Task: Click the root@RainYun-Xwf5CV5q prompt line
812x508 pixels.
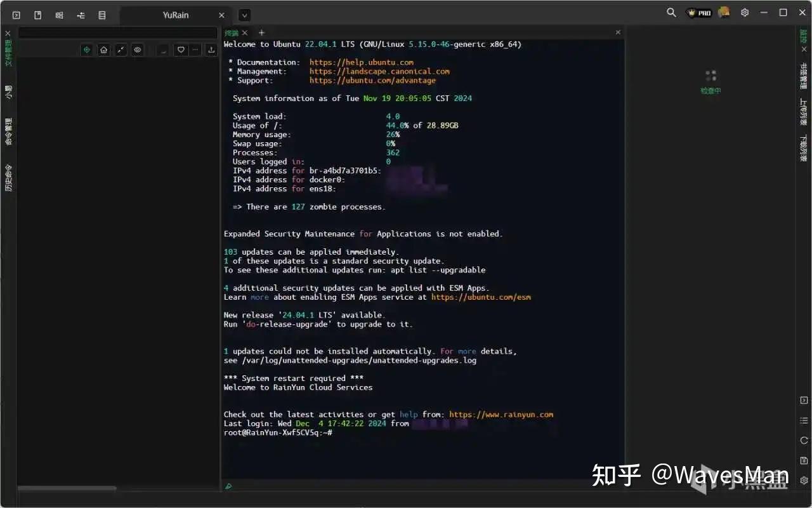Action: (x=278, y=432)
